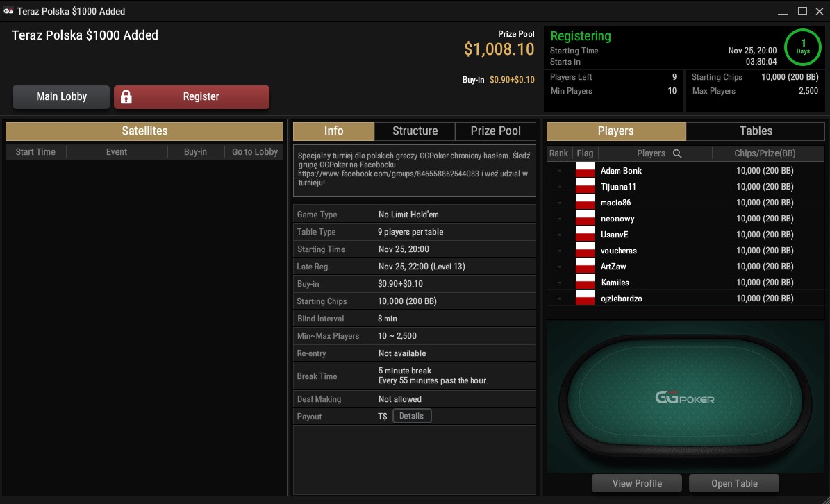Select player Tijuana11 row
Viewport: 830px width, 504px height.
pyautogui.click(x=686, y=187)
